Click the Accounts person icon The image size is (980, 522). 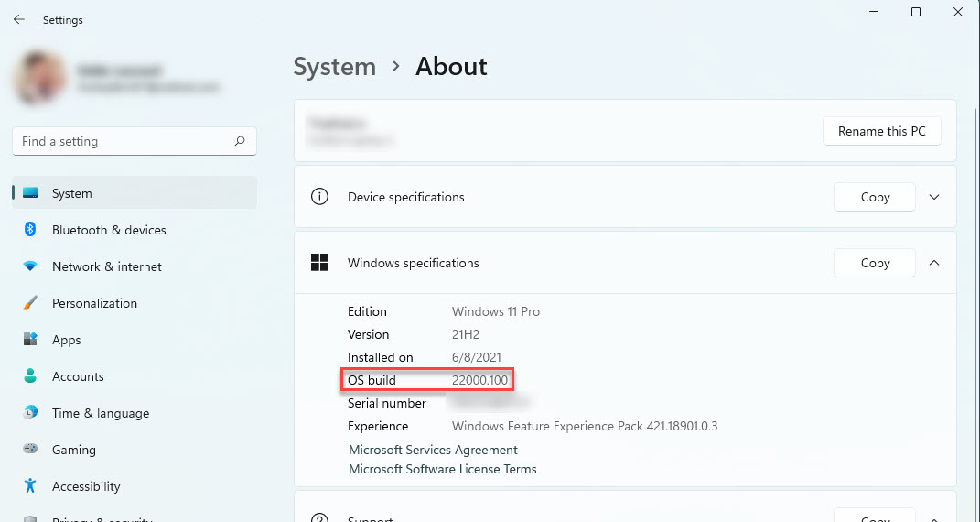point(30,376)
